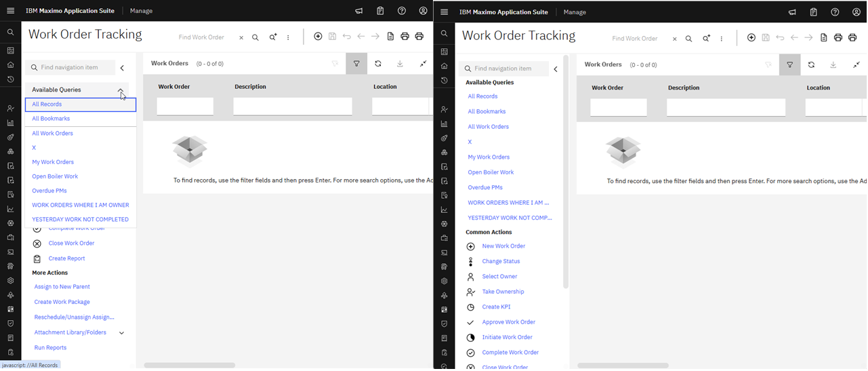Image resolution: width=868 pixels, height=371 pixels.
Task: Click Approve Work Order in right panel
Action: point(508,322)
